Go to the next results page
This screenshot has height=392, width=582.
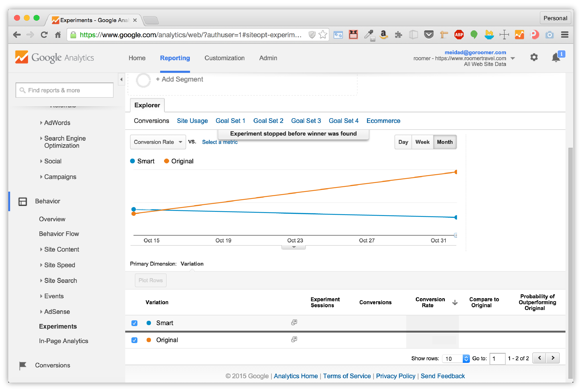(553, 358)
